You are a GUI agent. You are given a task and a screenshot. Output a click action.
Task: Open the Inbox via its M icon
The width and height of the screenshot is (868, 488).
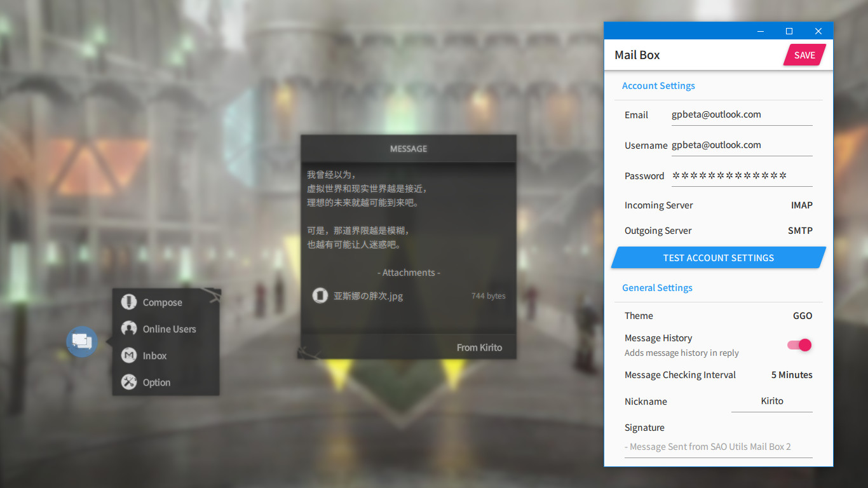(x=128, y=355)
